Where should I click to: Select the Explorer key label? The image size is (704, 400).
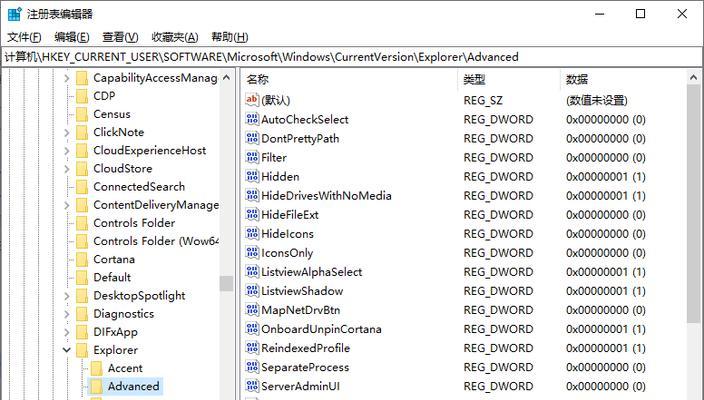[115, 350]
